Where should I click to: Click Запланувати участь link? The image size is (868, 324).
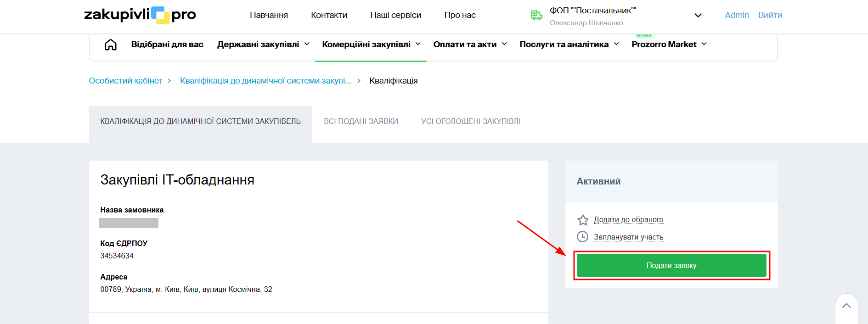click(628, 237)
